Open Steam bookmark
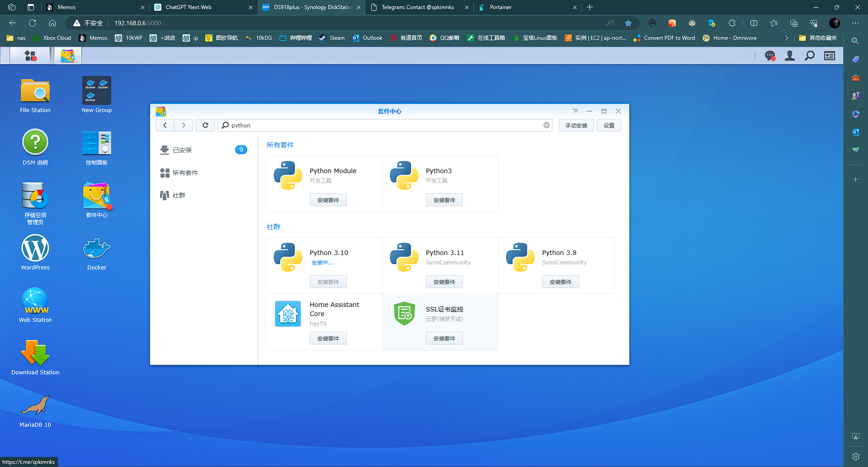The width and height of the screenshot is (868, 467). [332, 38]
